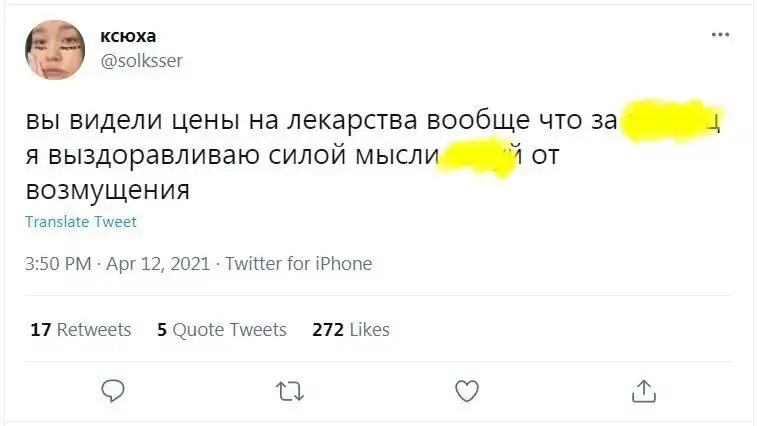Open the Twitter for iPhone source link
Viewport: 757px width, 426px height.
click(x=298, y=264)
